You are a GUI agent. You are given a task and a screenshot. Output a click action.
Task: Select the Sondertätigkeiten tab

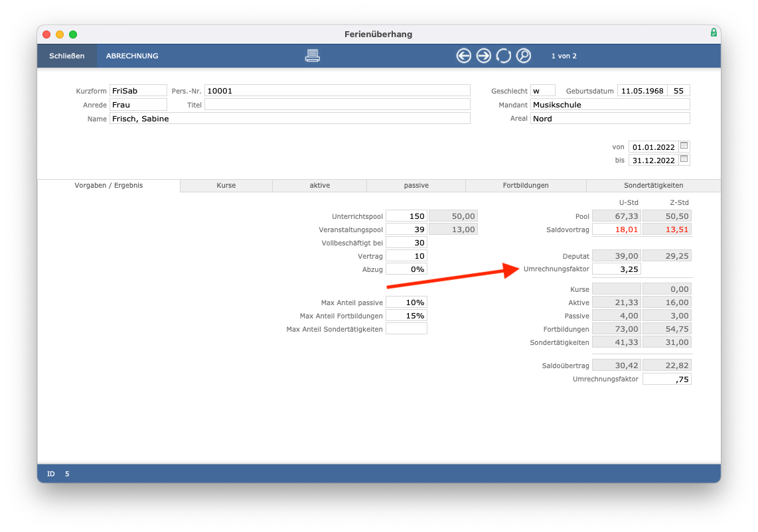click(653, 186)
